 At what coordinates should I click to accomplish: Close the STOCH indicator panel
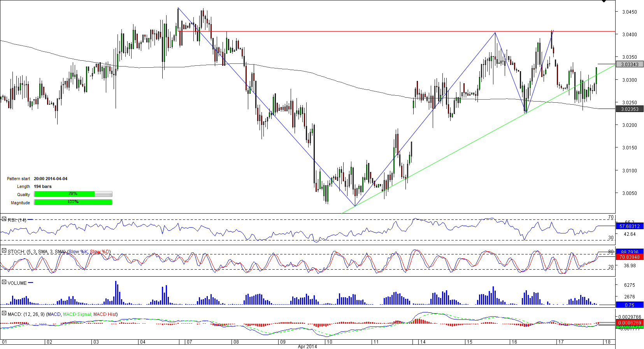pyautogui.click(x=4, y=251)
